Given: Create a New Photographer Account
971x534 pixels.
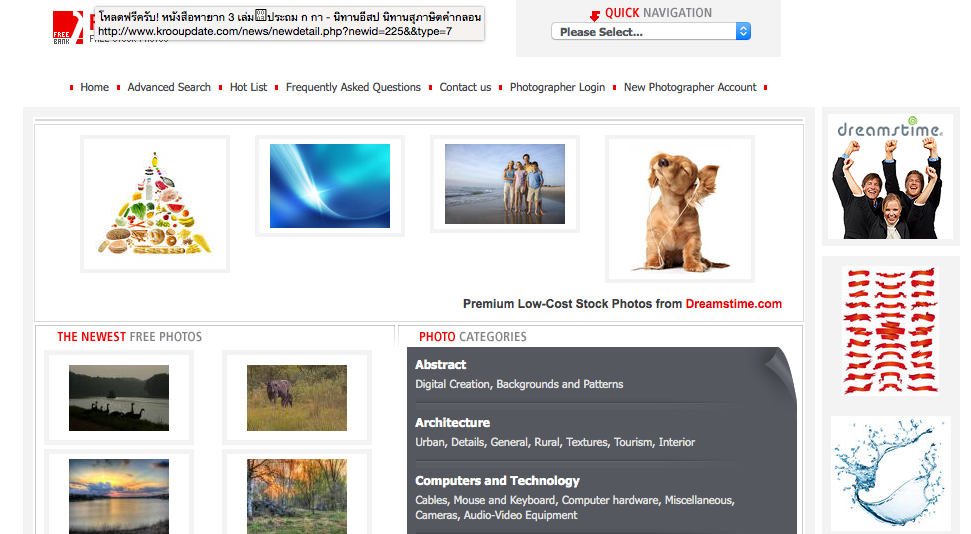Looking at the screenshot, I should (690, 88).
